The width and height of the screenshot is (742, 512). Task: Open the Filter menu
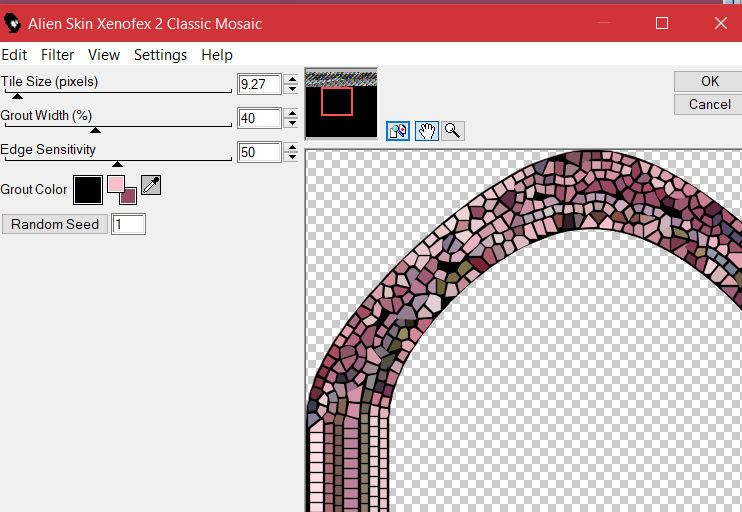tap(57, 55)
